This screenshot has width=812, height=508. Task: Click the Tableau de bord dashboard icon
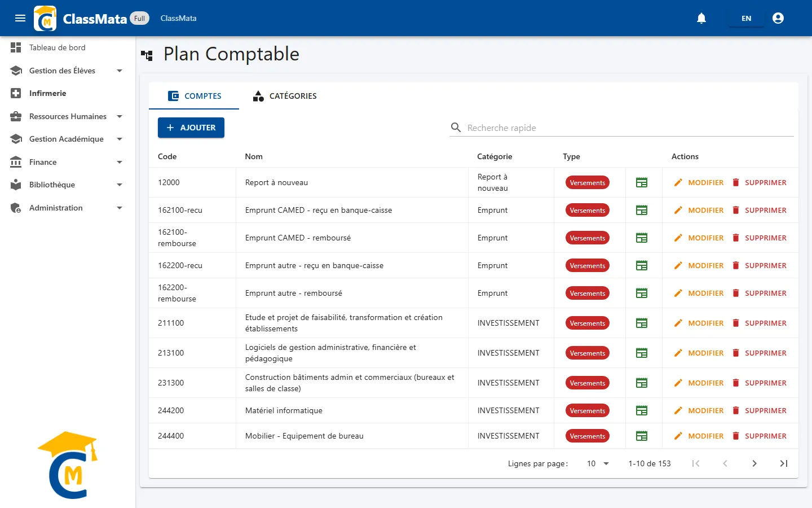point(16,47)
